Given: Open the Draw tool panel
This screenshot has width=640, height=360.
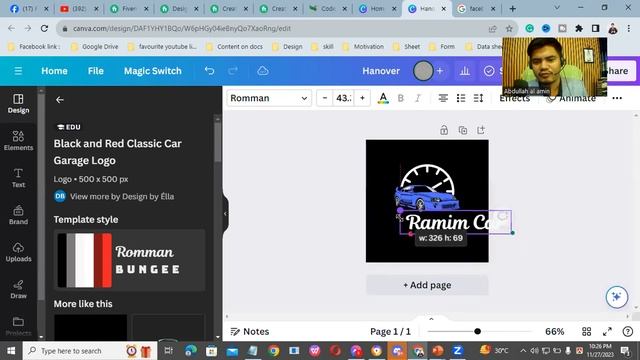Looking at the screenshot, I should (x=18, y=289).
